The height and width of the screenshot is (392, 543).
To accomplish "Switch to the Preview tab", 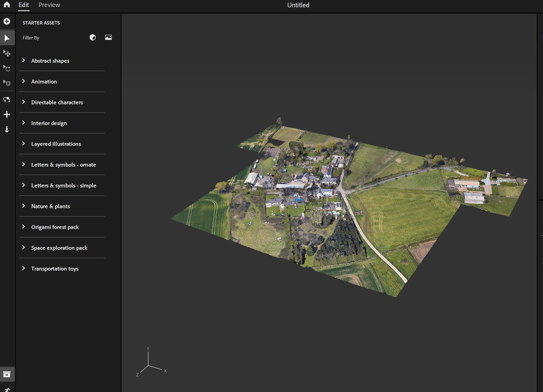I will coord(49,5).
